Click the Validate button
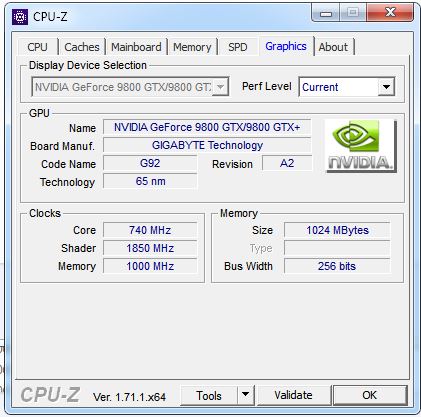Screen dimensions: 421x417 (x=294, y=395)
